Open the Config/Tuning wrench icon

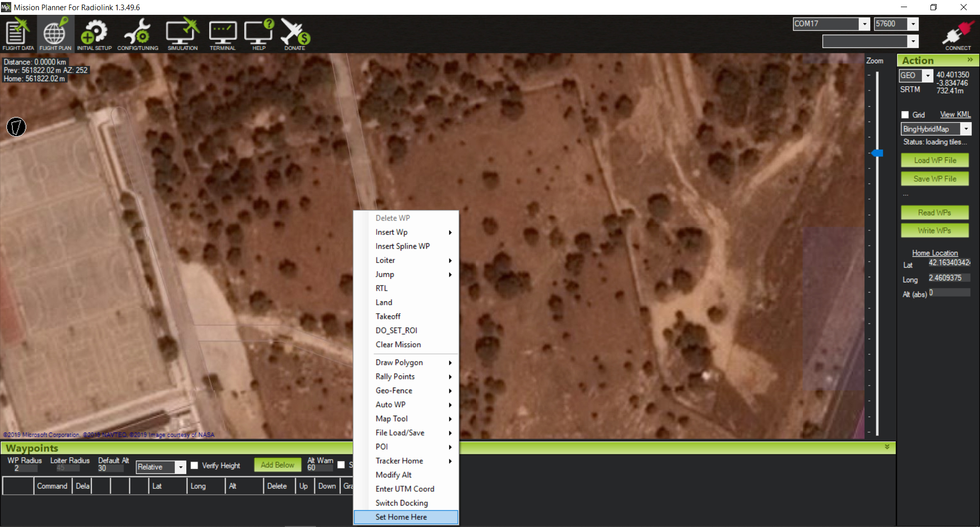coord(137,34)
